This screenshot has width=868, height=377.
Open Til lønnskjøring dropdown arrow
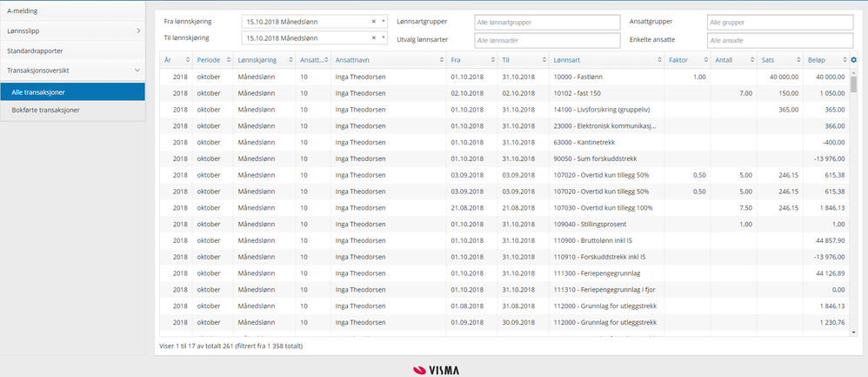coord(384,37)
